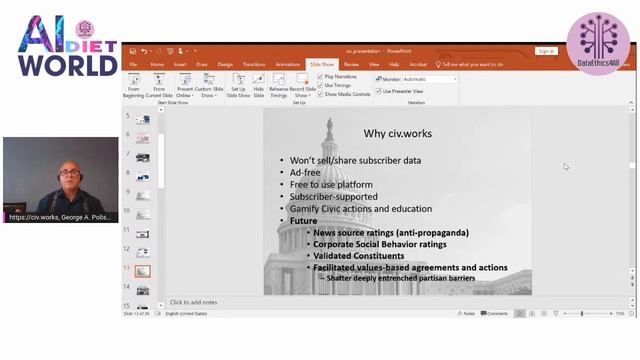Click the 'Why civ.works' slide title
Screen dimensions: 640x360
398,133
